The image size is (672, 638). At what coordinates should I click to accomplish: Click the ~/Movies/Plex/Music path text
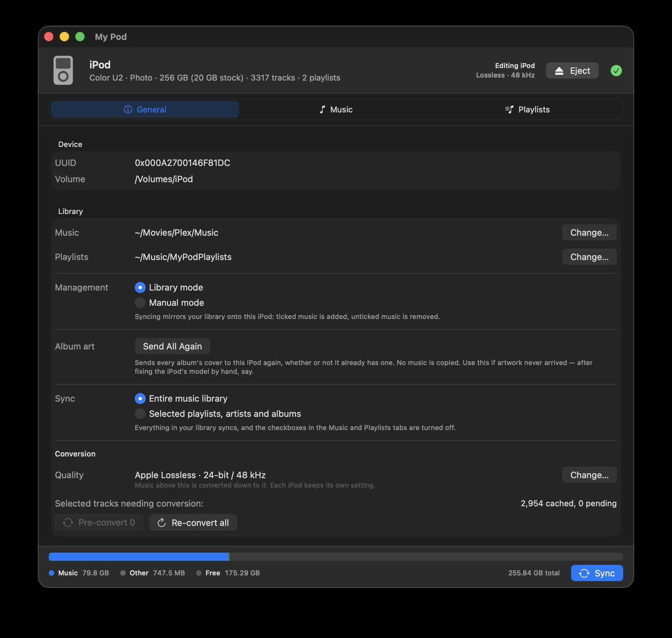click(x=176, y=232)
